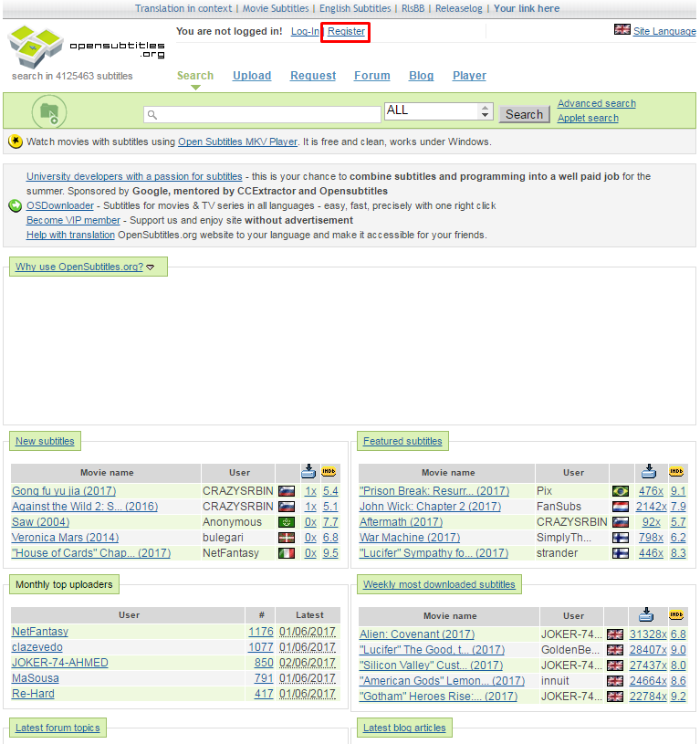Click Brazil flag in Prison Break row
Viewport: 700px width, 744px height.
tap(621, 491)
